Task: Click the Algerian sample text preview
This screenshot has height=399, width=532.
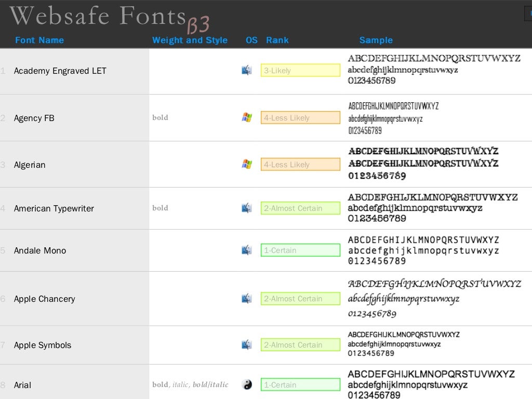Action: coord(423,164)
